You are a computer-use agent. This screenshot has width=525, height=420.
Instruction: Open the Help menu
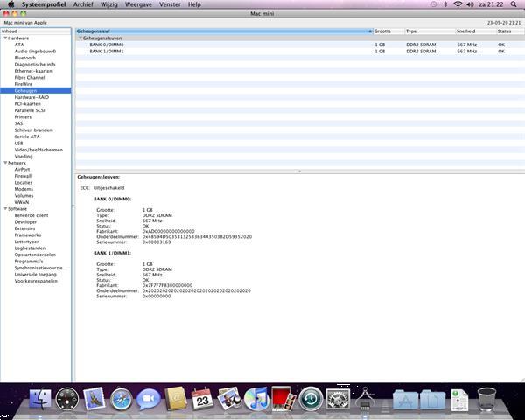point(194,4)
